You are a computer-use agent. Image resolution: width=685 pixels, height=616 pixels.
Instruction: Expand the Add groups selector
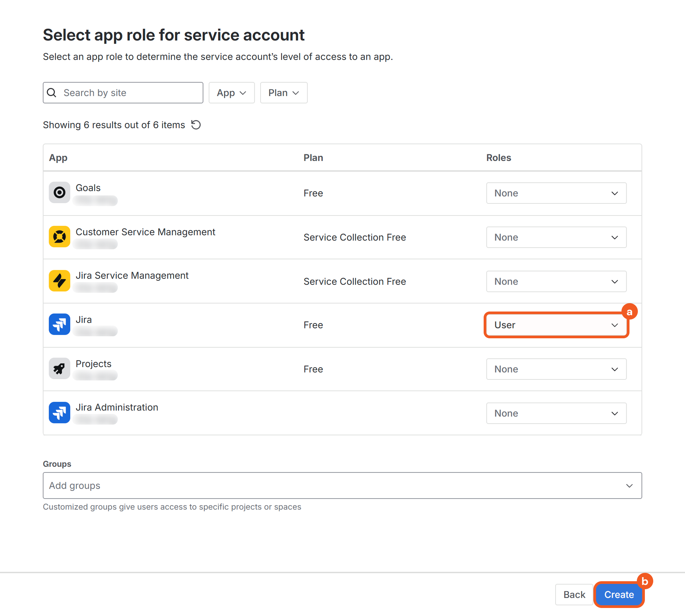342,486
